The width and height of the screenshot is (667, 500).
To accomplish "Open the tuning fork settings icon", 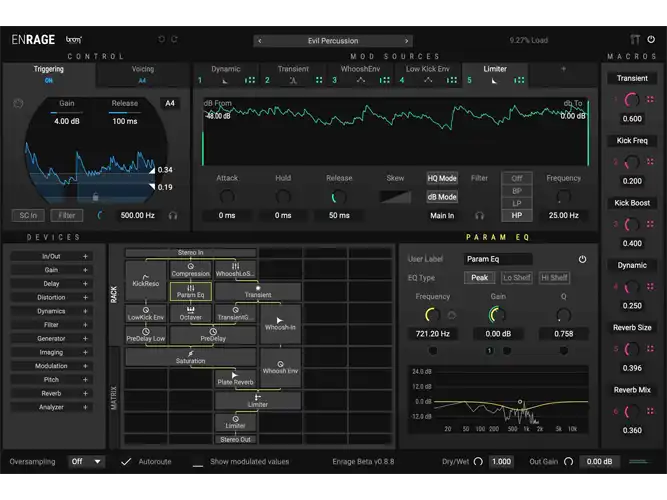I will 635,40.
